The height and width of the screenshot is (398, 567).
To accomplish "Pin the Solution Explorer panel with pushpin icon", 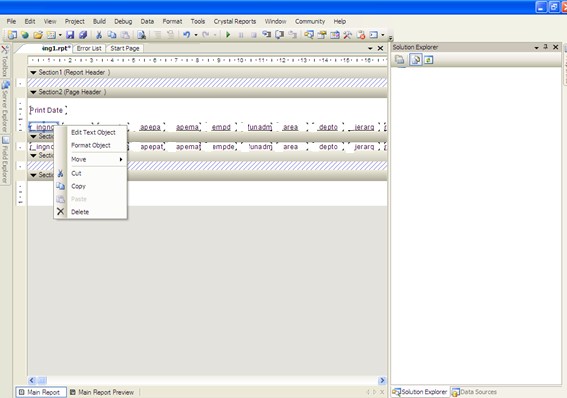I will [x=546, y=47].
